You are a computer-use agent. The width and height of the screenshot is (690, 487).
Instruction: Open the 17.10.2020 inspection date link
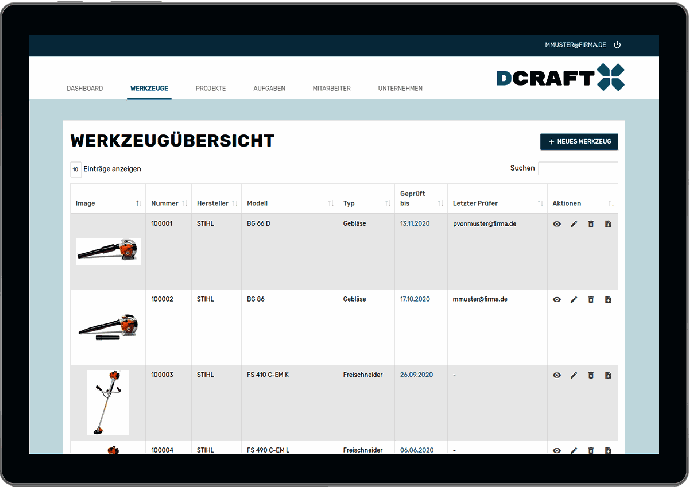415,299
